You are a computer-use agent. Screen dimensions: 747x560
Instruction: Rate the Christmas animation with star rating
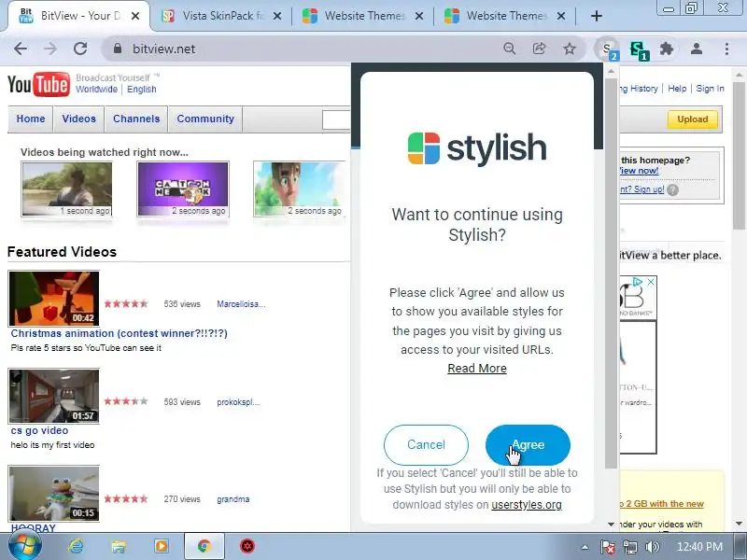pos(126,304)
